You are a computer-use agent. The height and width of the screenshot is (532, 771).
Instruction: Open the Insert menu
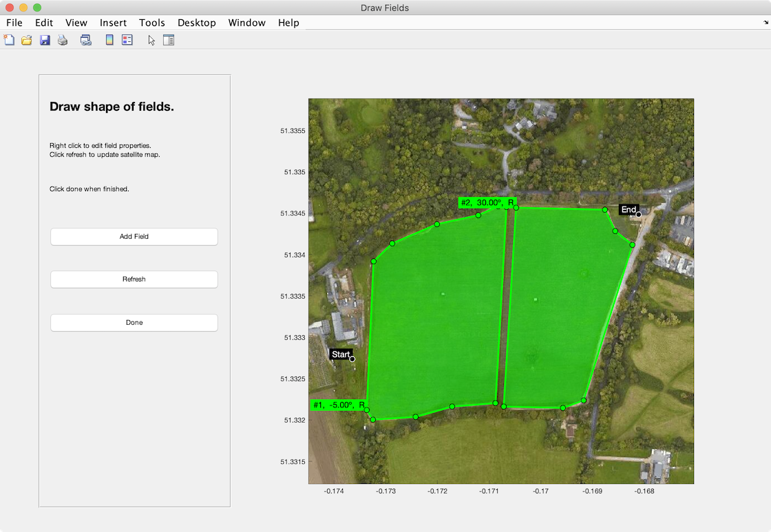tap(113, 23)
